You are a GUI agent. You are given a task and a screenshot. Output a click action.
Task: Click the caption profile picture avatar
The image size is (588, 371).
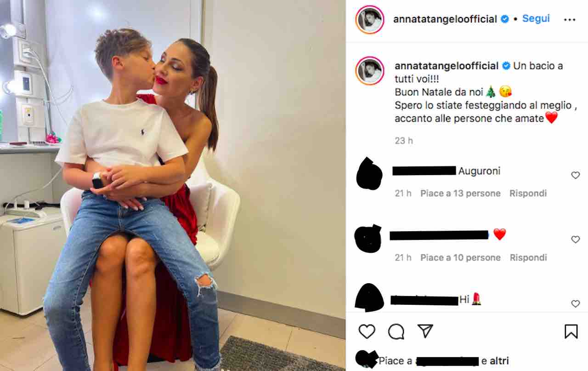point(370,70)
